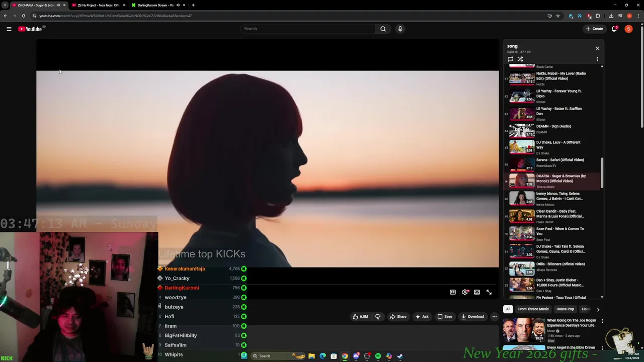Mute the DHARIA tab audio icon
This screenshot has height=362, width=644.
coord(58,5)
